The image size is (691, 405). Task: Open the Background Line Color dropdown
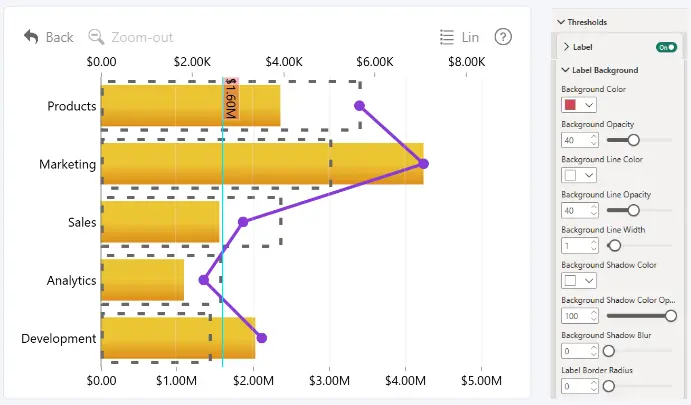tap(589, 175)
